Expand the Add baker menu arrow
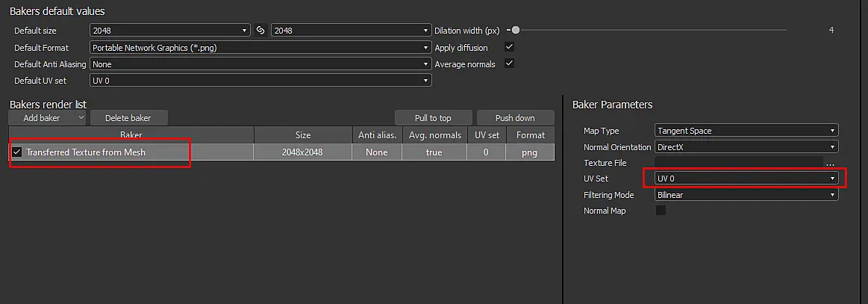 81,117
